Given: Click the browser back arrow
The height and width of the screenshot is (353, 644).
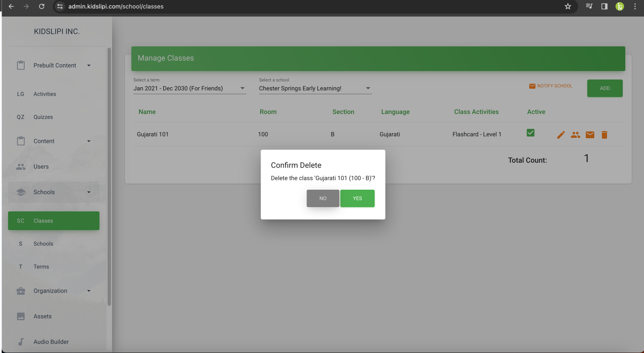Looking at the screenshot, I should click(11, 6).
